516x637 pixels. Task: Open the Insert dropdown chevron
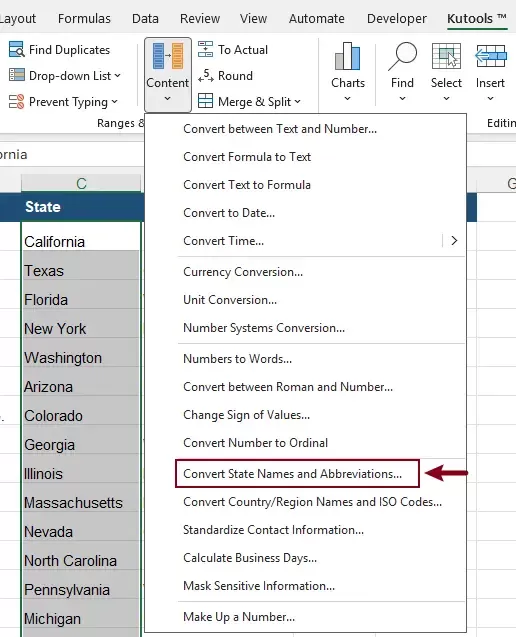coord(490,98)
